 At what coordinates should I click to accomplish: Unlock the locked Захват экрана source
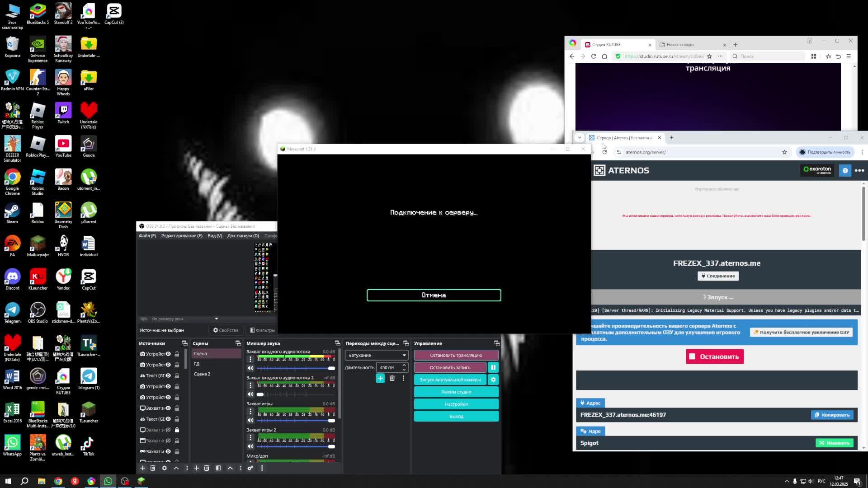coord(177,430)
